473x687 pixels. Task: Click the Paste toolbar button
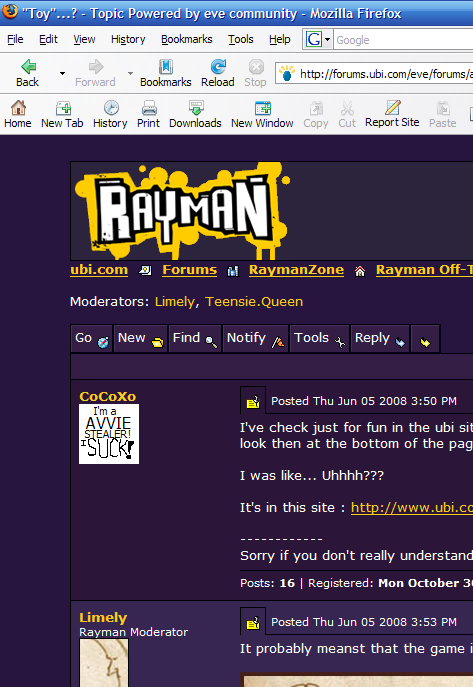point(443,114)
